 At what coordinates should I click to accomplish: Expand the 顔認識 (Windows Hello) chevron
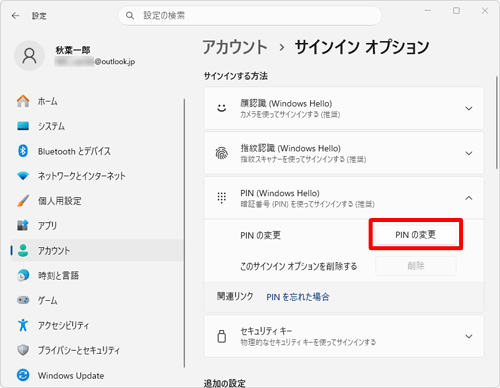coord(469,108)
